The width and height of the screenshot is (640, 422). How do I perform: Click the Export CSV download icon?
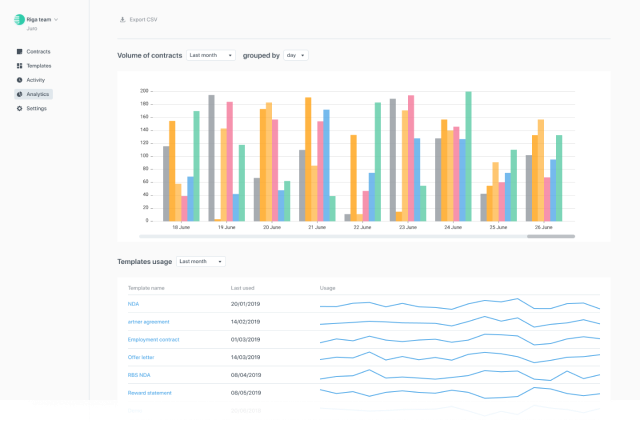click(122, 19)
